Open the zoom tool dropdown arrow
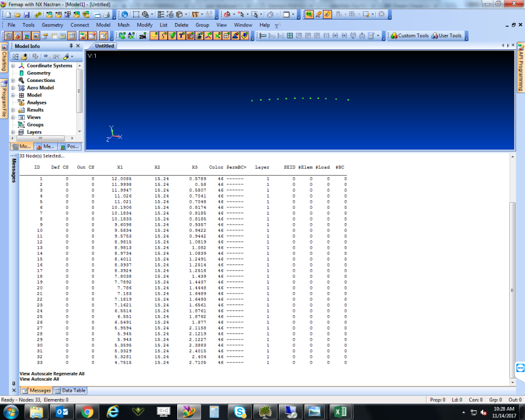This screenshot has height=420, width=525. click(152, 14)
